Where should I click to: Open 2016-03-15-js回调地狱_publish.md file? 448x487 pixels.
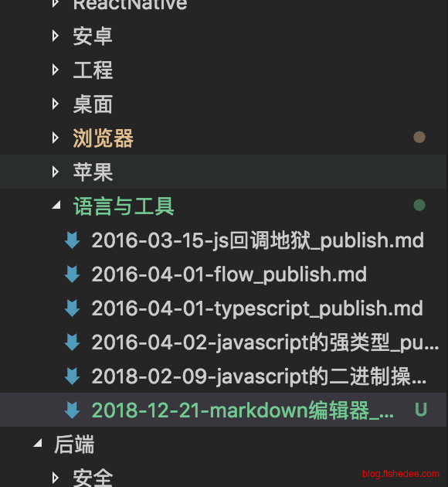(258, 240)
